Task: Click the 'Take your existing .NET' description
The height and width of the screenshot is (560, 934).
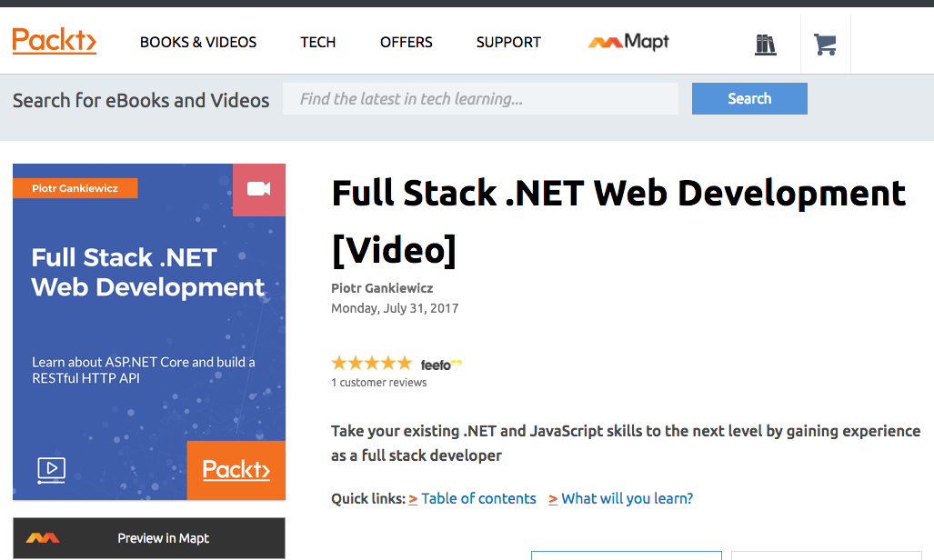Action: click(626, 444)
